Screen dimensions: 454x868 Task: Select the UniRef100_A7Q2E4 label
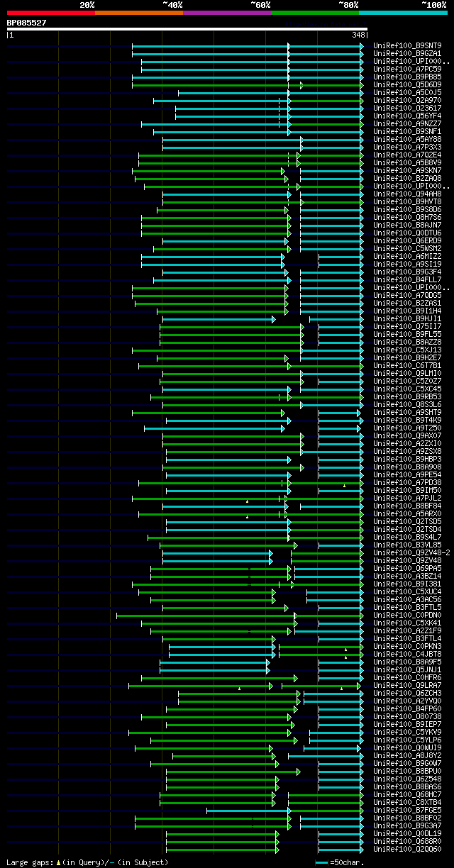click(407, 155)
